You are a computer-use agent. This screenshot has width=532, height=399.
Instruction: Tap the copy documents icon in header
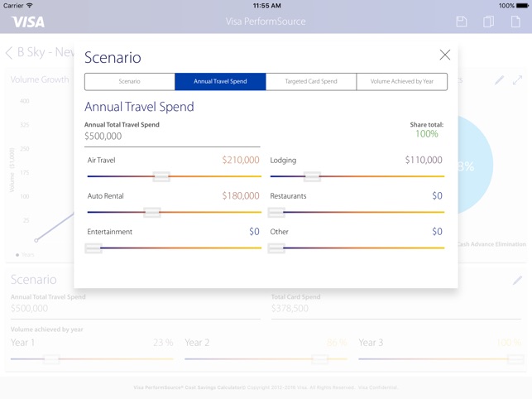pos(488,22)
